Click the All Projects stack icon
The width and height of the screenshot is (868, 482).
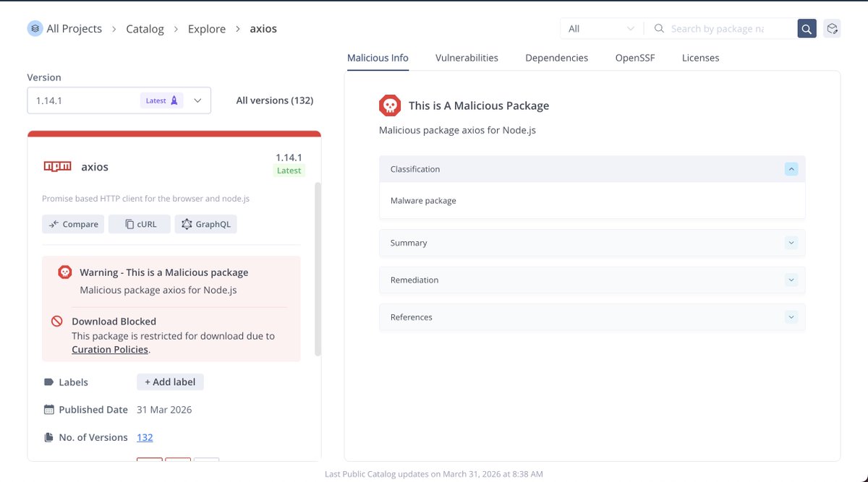[x=35, y=29]
